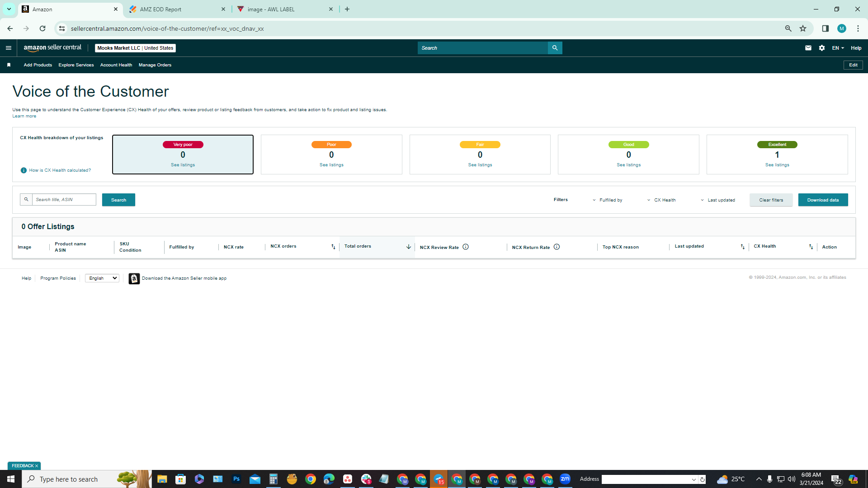This screenshot has width=868, height=488.
Task: Bookmark this page with the star icon
Action: (x=803, y=28)
